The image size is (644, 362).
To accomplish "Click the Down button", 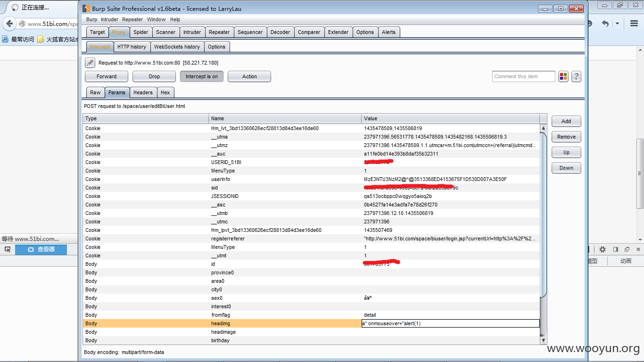I will tap(566, 168).
